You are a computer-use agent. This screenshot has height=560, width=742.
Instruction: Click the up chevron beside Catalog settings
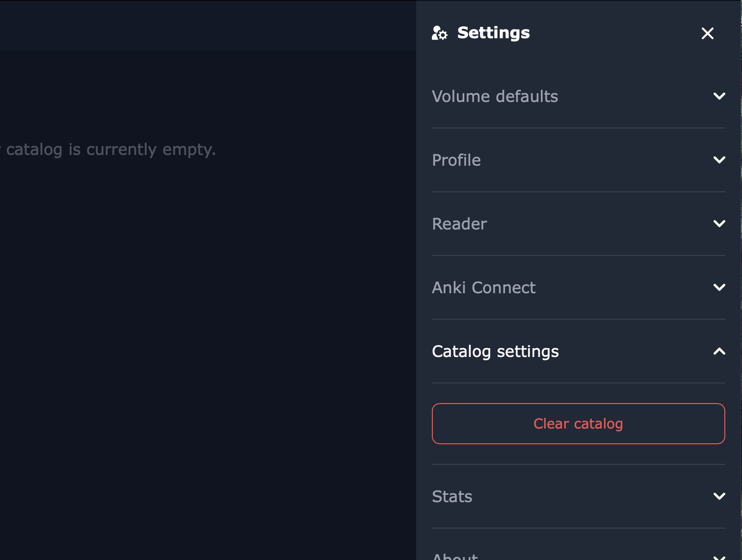719,351
